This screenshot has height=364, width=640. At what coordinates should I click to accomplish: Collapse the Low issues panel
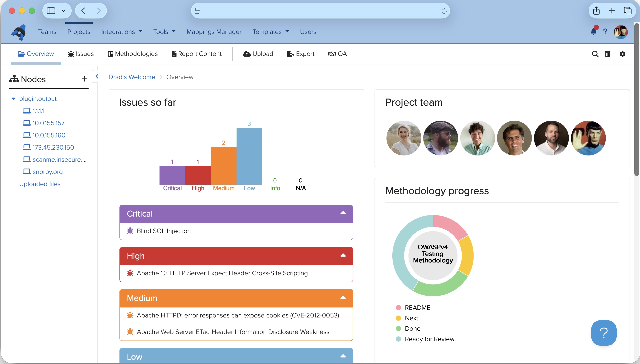point(343,356)
